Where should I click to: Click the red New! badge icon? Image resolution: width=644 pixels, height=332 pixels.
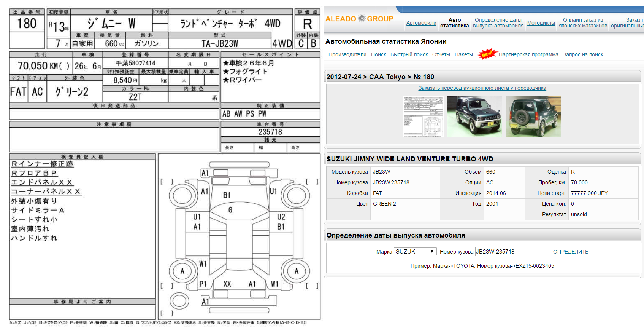click(487, 54)
